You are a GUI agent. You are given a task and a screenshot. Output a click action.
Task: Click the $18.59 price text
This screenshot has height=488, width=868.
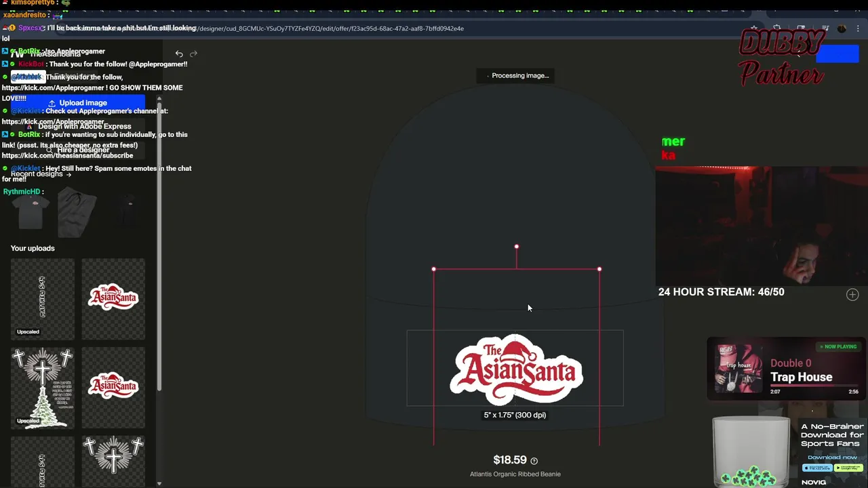(510, 460)
